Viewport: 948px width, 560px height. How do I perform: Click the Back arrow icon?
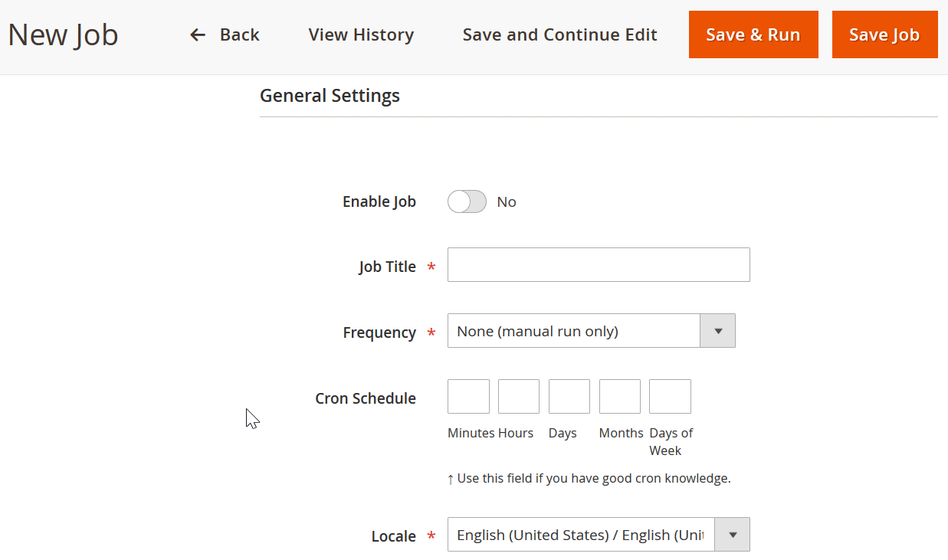[198, 34]
